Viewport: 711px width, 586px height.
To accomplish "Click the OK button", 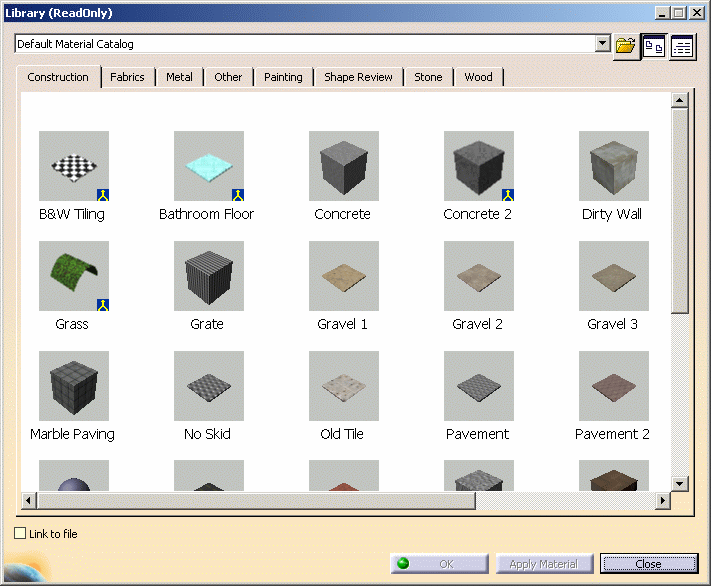I will point(439,564).
